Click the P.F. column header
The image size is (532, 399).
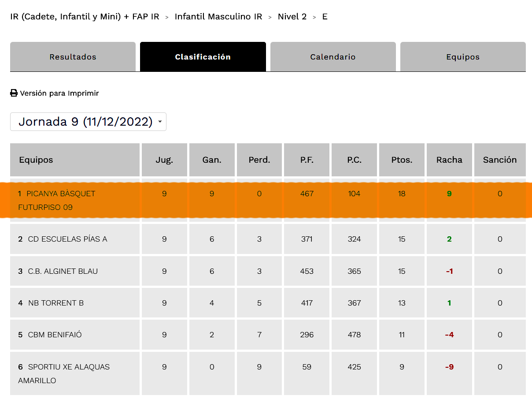point(307,160)
